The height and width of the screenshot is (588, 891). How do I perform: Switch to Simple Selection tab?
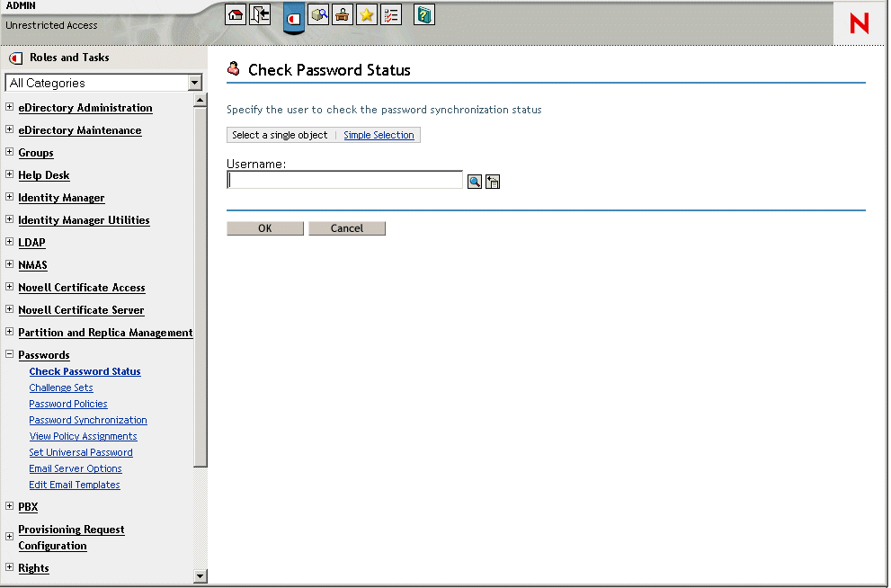[379, 135]
